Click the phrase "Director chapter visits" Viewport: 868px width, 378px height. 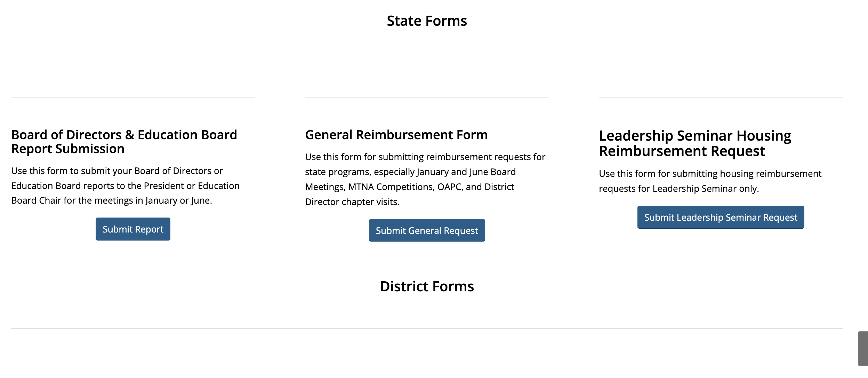[352, 202]
